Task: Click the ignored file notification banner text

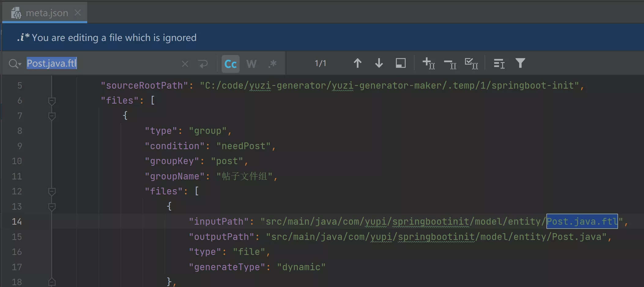Action: pos(114,38)
